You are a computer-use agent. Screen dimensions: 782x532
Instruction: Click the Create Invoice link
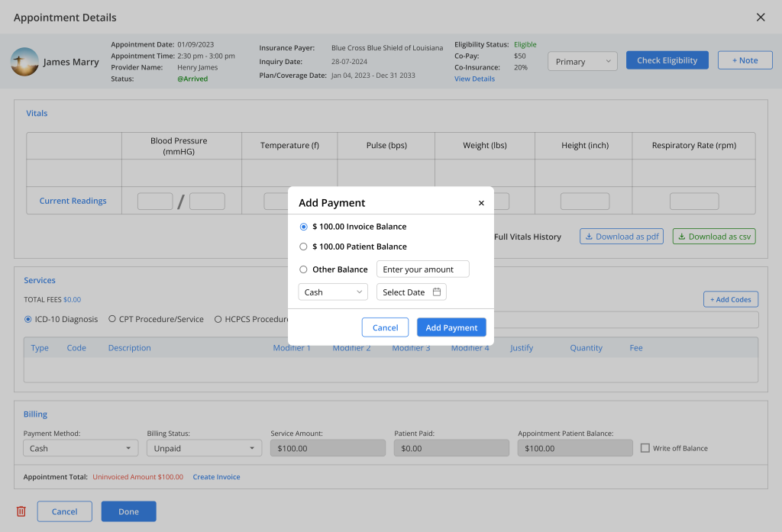216,477
